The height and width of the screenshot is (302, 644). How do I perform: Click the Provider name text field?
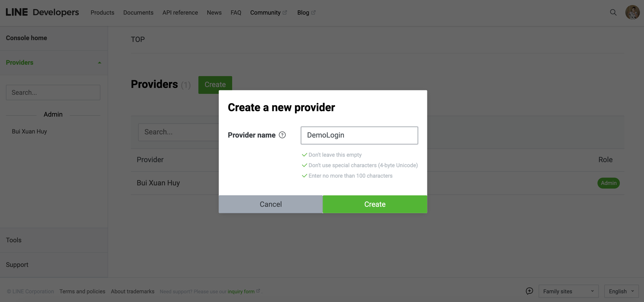click(x=359, y=135)
